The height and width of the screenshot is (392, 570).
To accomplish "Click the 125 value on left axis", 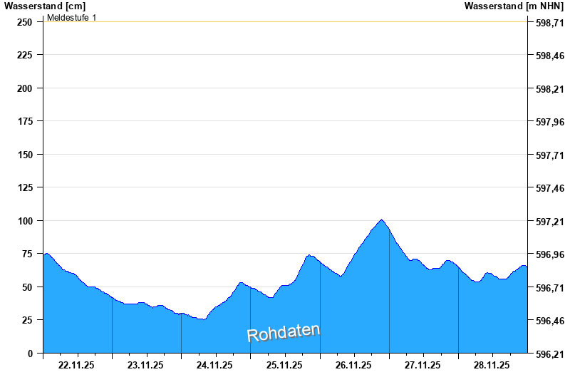I will coord(25,187).
